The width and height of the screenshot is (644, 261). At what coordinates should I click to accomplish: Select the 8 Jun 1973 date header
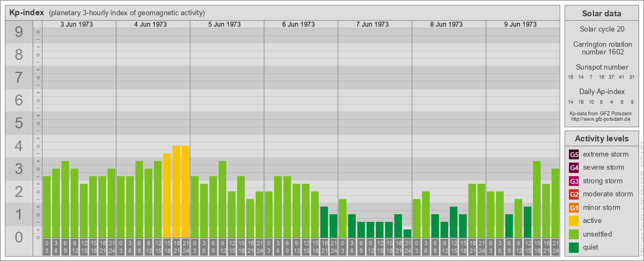pyautogui.click(x=446, y=24)
